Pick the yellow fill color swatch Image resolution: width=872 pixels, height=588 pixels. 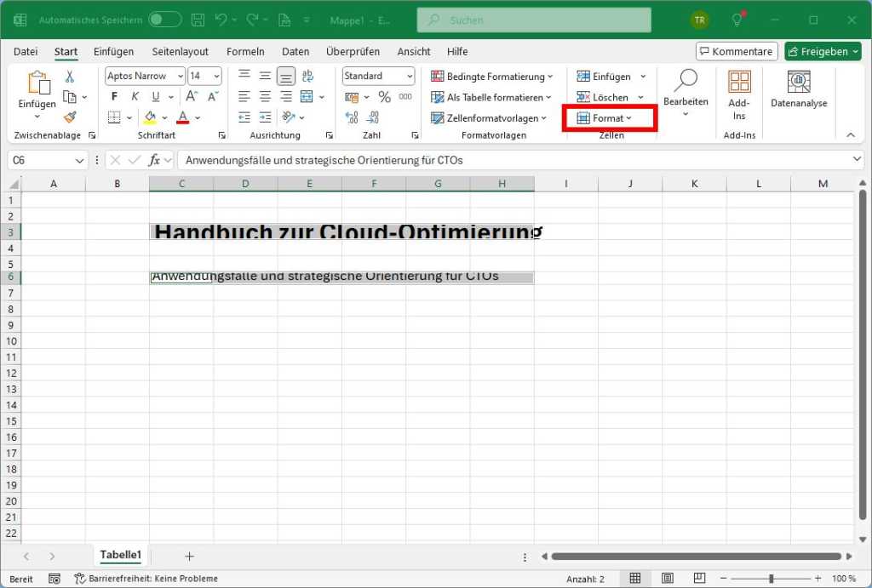pyautogui.click(x=150, y=117)
